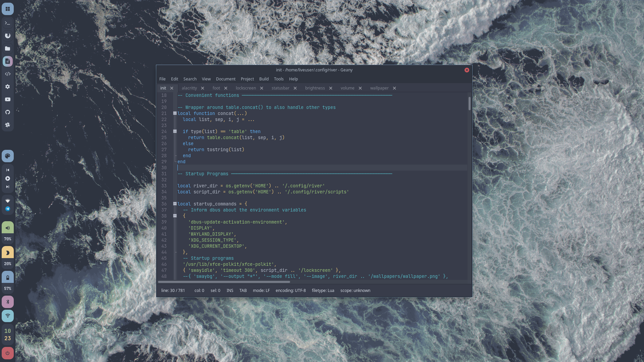
Task: Toggle the WiFi button in sidebar
Action: pos(7,316)
